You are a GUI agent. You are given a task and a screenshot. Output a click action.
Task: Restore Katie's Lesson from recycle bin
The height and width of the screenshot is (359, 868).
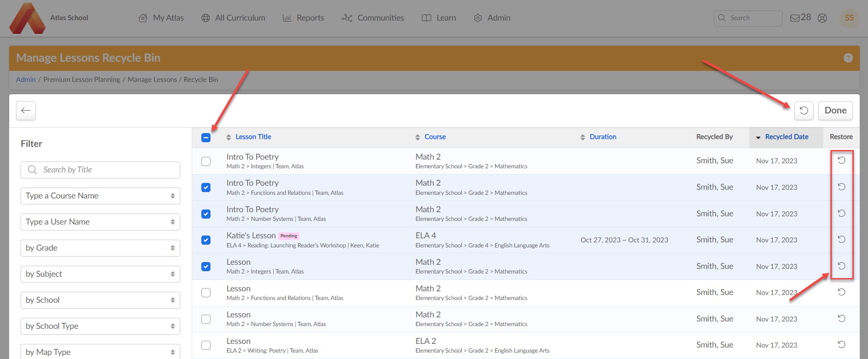pos(841,240)
